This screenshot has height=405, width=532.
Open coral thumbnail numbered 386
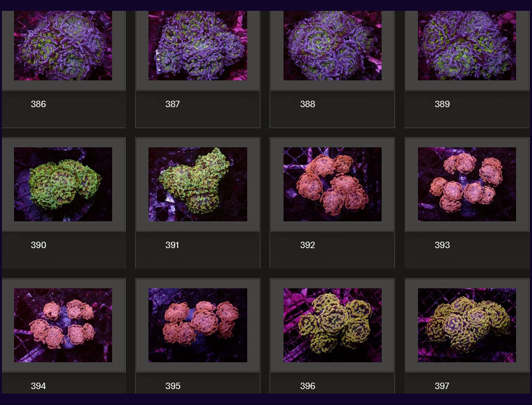pos(63,45)
